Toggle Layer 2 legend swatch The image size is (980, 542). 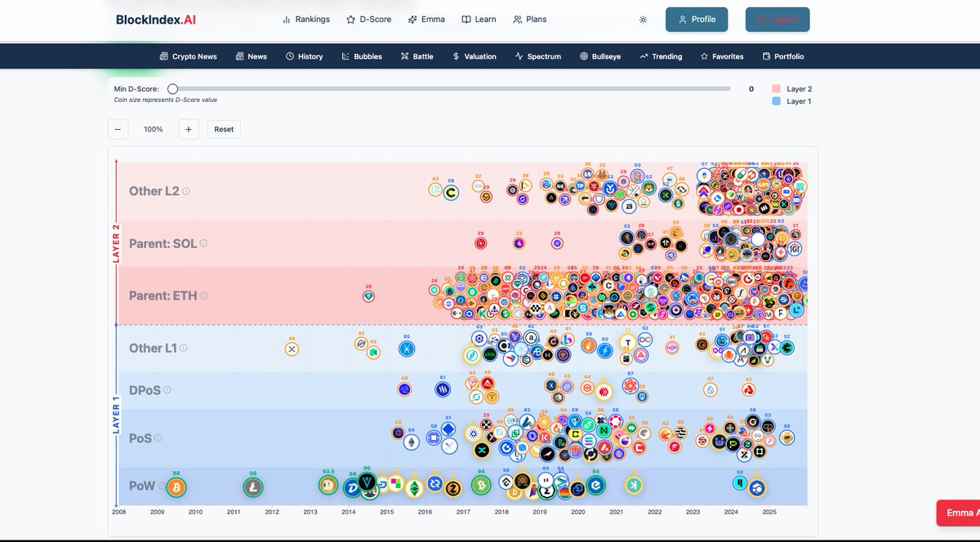[776, 88]
